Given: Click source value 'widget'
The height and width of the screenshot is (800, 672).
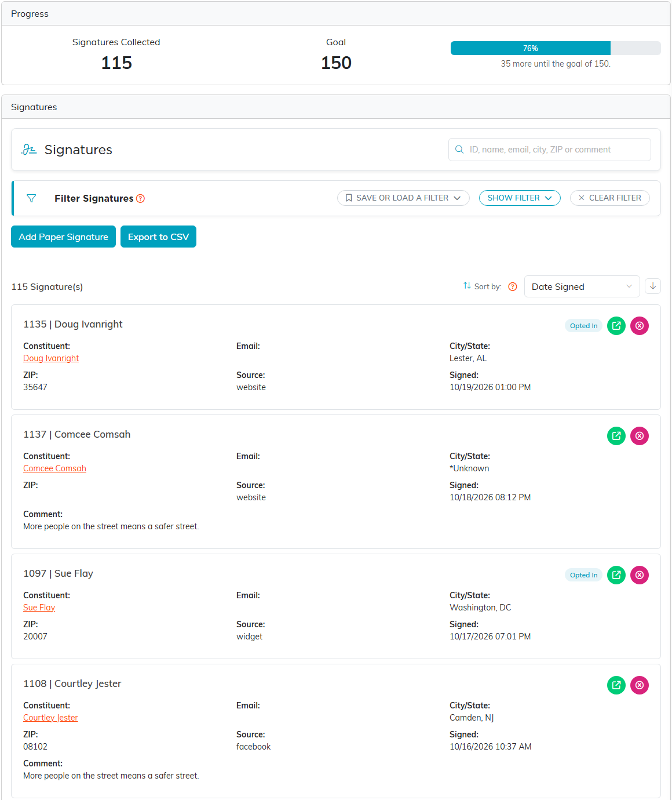Looking at the screenshot, I should pos(249,637).
